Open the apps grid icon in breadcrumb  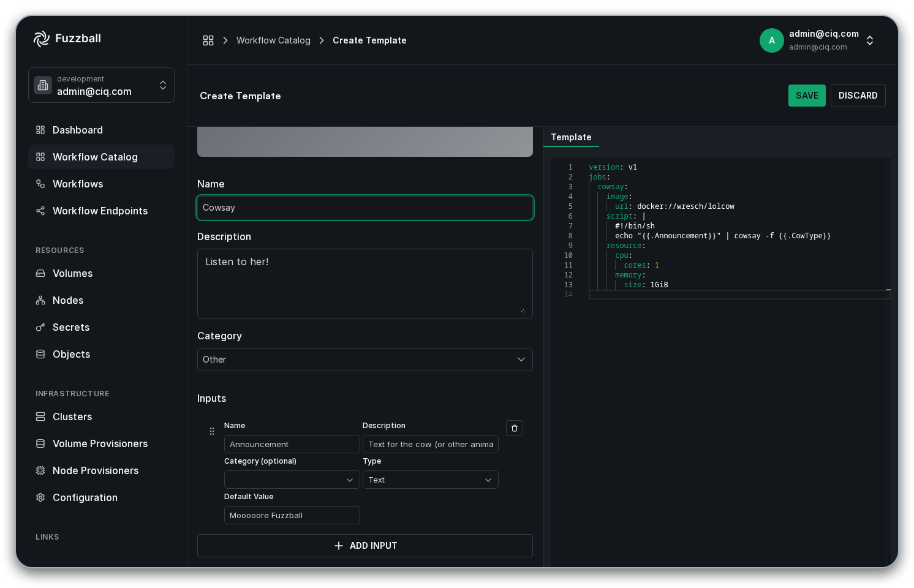(x=208, y=40)
